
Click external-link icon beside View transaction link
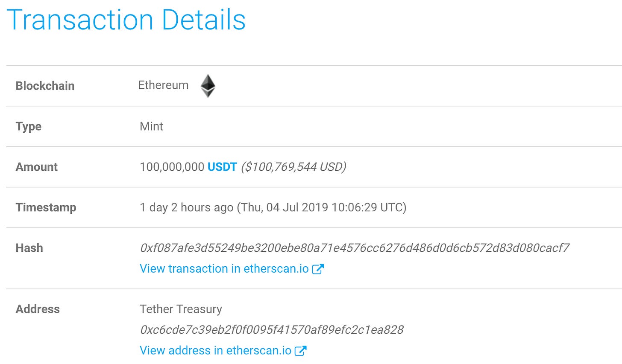318,269
